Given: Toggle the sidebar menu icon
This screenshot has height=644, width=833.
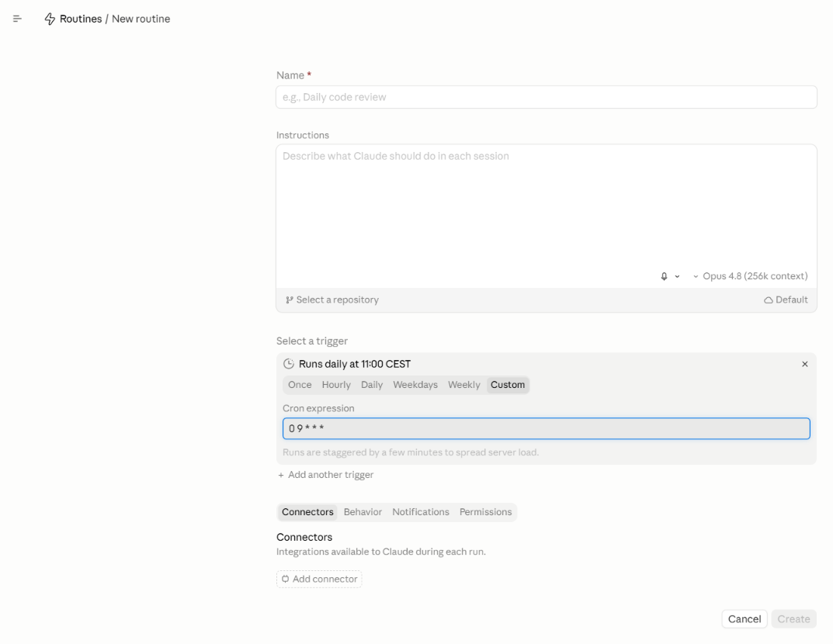Looking at the screenshot, I should pos(17,19).
